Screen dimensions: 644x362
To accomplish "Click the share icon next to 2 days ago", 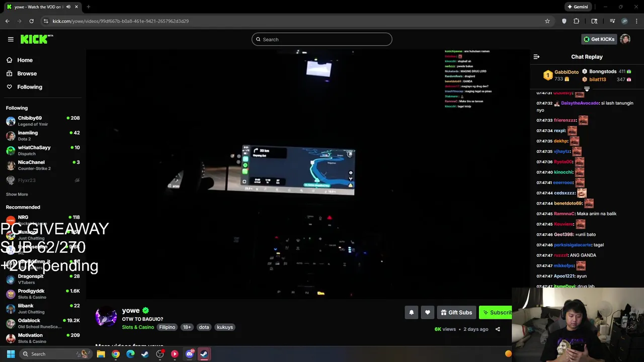I will tap(498, 329).
